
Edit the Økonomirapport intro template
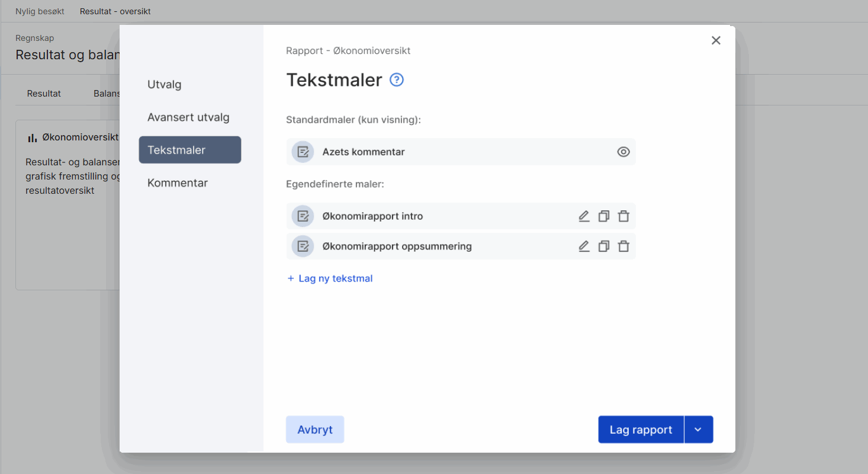click(x=584, y=216)
